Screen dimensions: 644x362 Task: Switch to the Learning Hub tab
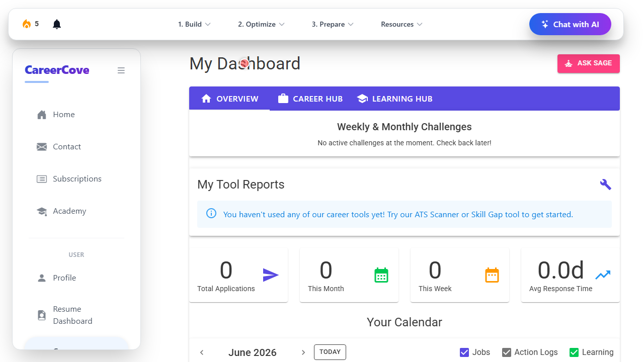click(x=395, y=99)
